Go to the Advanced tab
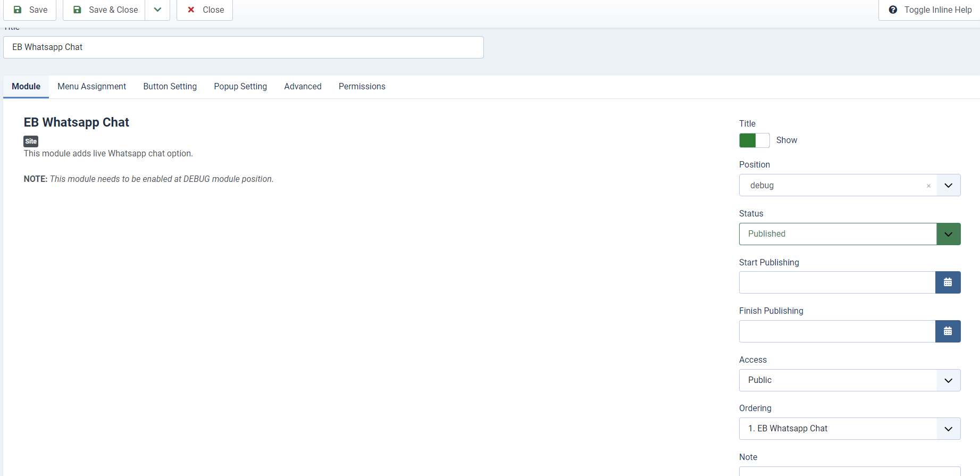The image size is (980, 476). [x=303, y=87]
